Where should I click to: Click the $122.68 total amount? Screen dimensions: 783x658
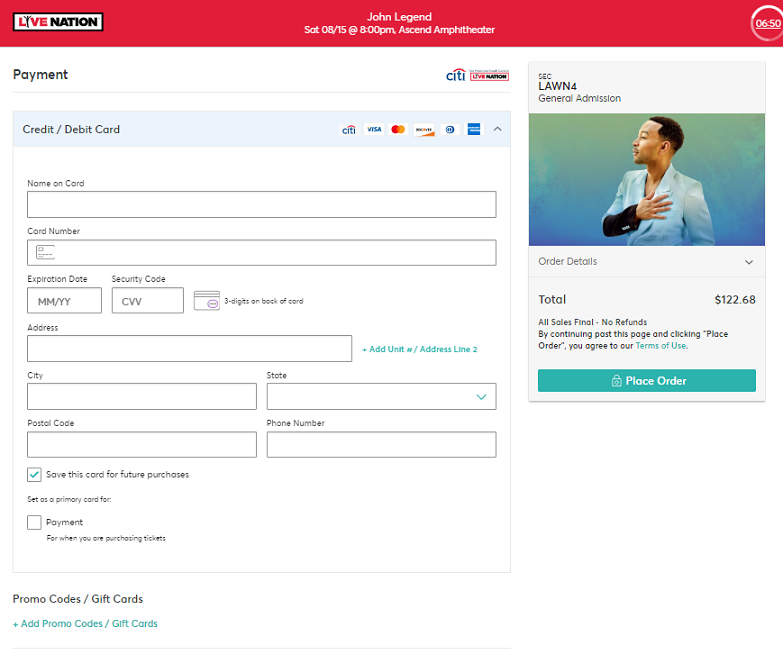click(x=735, y=300)
